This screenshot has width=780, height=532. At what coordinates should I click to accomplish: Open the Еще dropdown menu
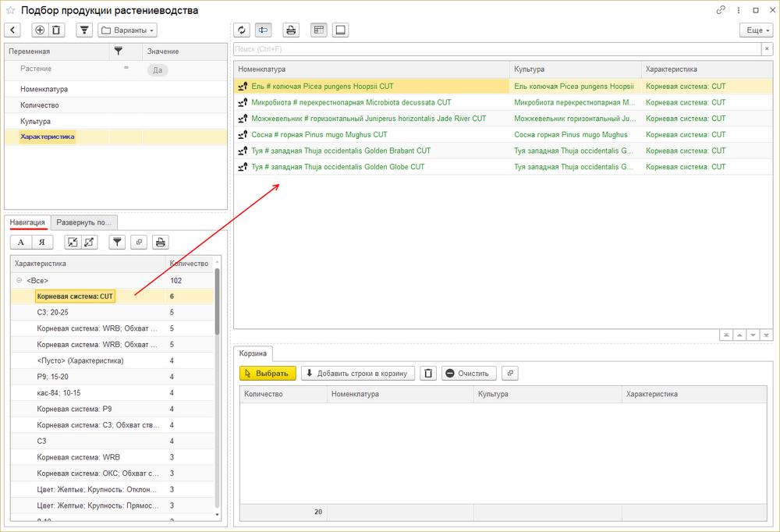(x=756, y=30)
